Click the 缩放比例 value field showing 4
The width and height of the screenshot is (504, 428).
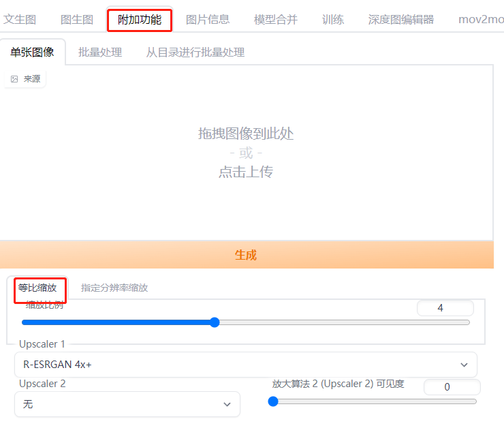coord(445,308)
